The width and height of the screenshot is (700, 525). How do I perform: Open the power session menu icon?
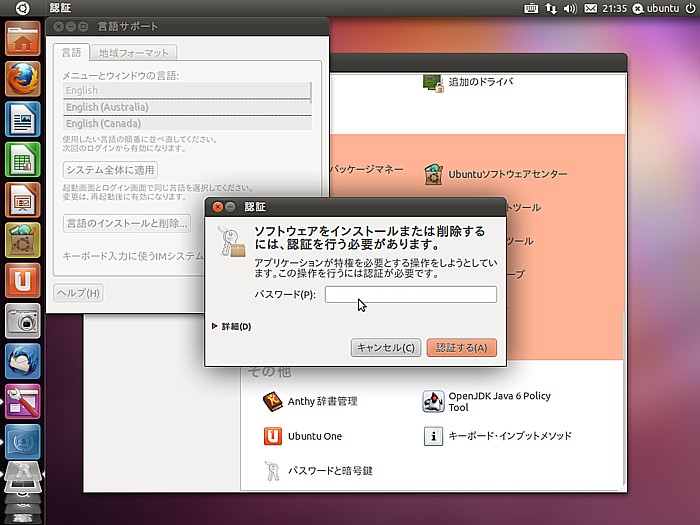(690, 8)
